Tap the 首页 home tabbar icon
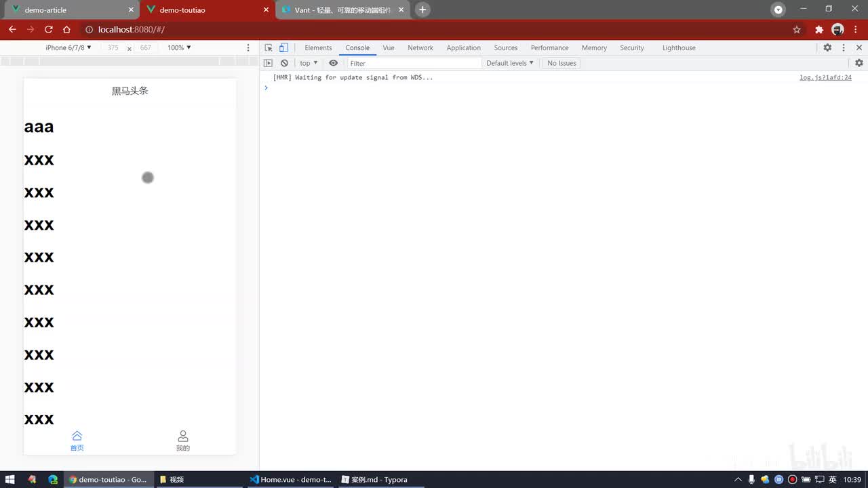This screenshot has height=488, width=868. 77,440
